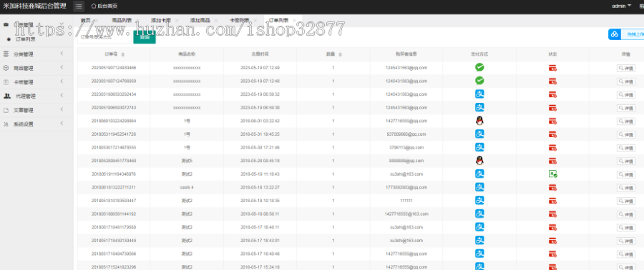Viewport: 644px width, 270px height.
Task: Select the buyer email 937009660@qq.com
Action: [x=406, y=134]
